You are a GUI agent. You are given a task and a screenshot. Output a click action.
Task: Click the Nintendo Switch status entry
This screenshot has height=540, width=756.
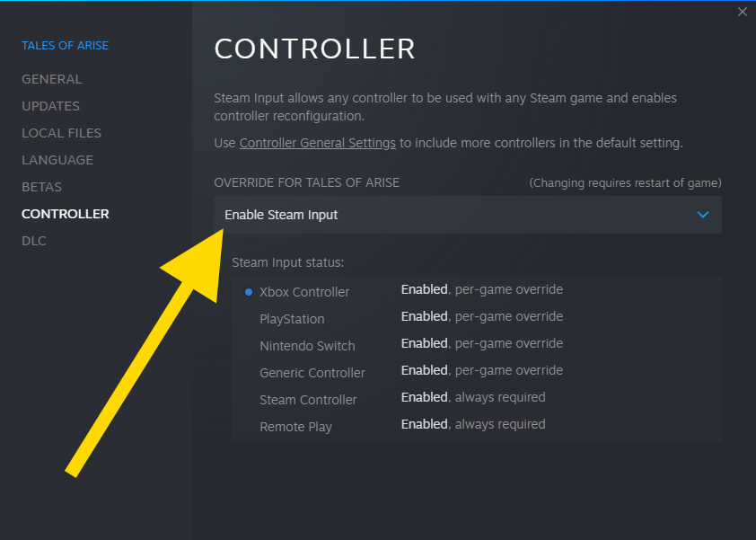pyautogui.click(x=307, y=346)
